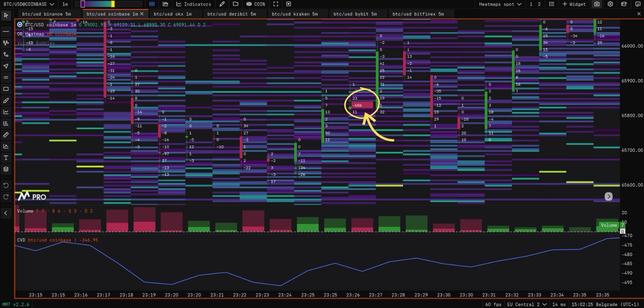Select the brush drawing tool
Image resolution: width=644 pixels, height=308 pixels.
[6, 100]
